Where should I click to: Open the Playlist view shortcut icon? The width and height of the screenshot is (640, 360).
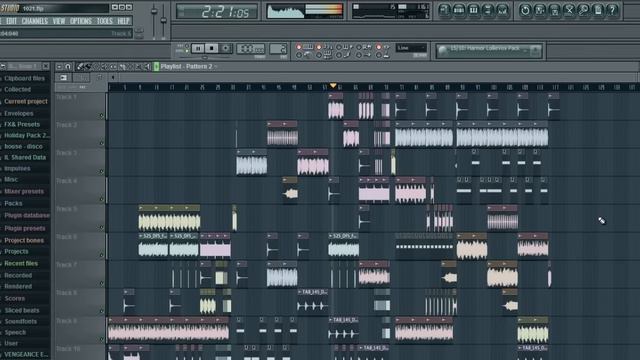click(444, 10)
